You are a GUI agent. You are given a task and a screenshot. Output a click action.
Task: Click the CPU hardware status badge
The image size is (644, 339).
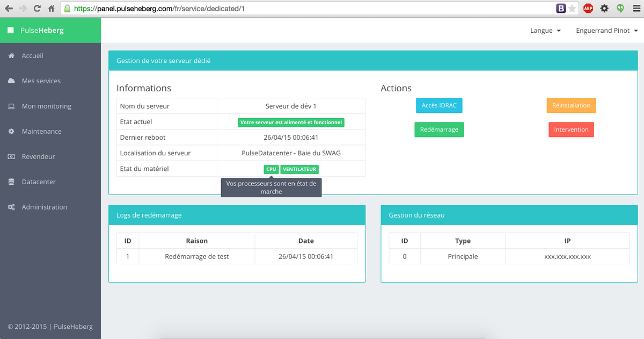coord(271,169)
